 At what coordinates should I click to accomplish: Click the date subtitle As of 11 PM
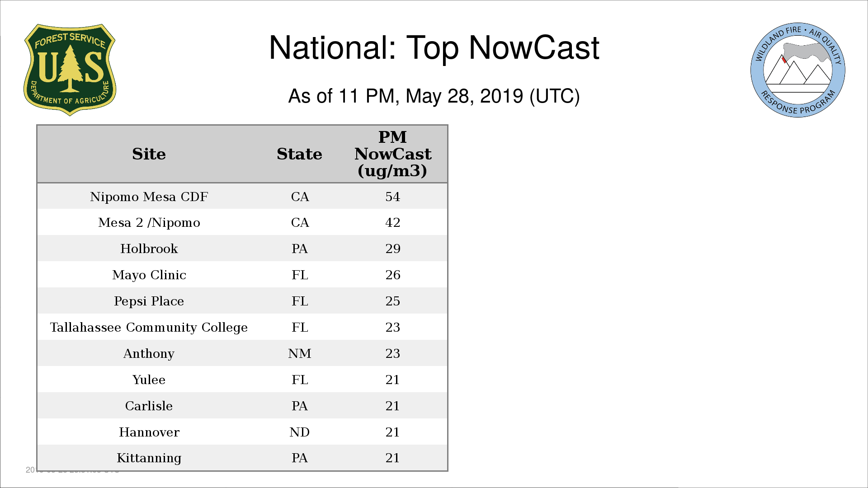(x=434, y=96)
